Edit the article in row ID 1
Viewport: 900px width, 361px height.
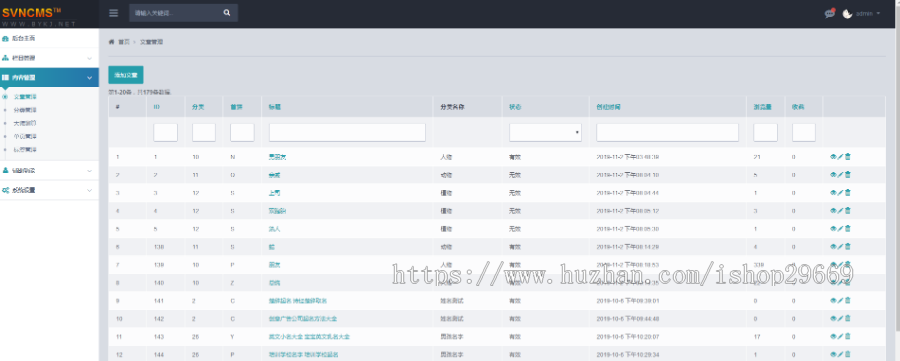(840, 156)
